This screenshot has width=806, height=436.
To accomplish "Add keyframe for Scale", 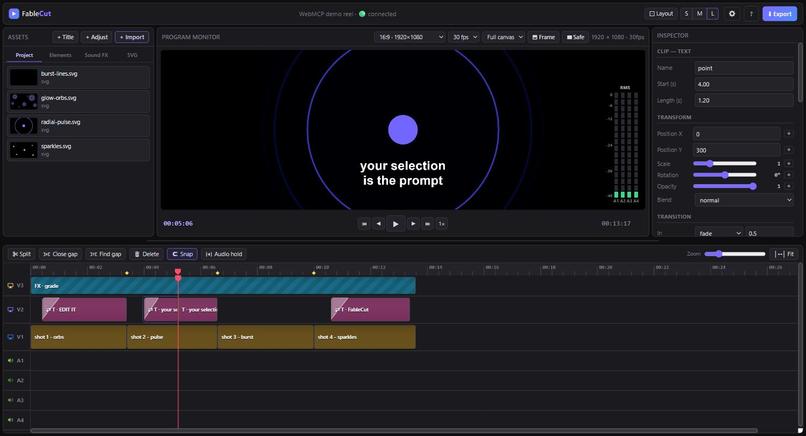I will [789, 164].
